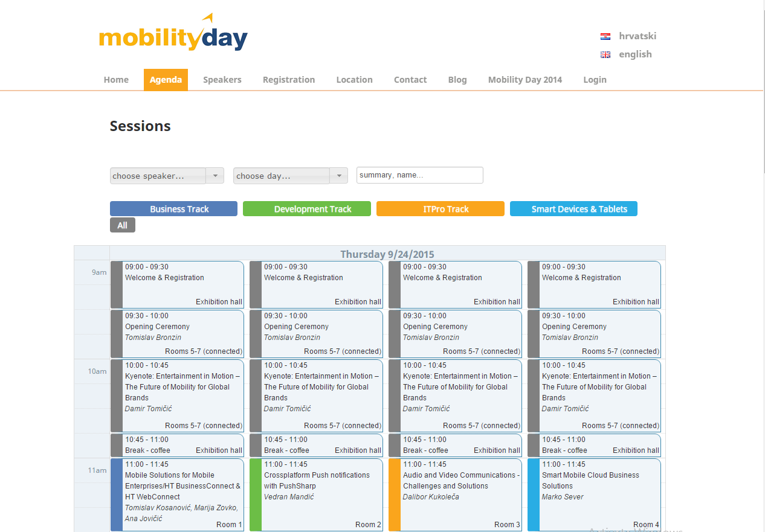Open the Login page
The width and height of the screenshot is (765, 532).
tap(595, 80)
